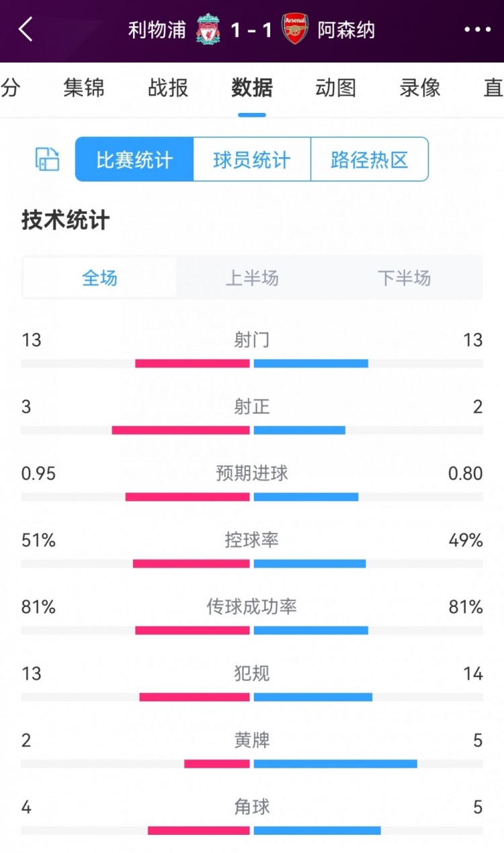Click the save stats screenshot icon
Screen dimensions: 504x853
point(46,159)
